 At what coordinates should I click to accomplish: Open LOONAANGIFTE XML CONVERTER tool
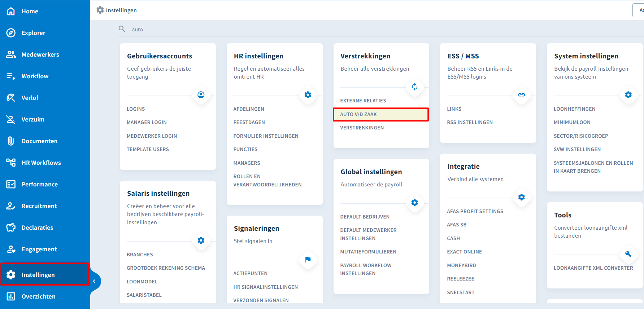click(593, 268)
